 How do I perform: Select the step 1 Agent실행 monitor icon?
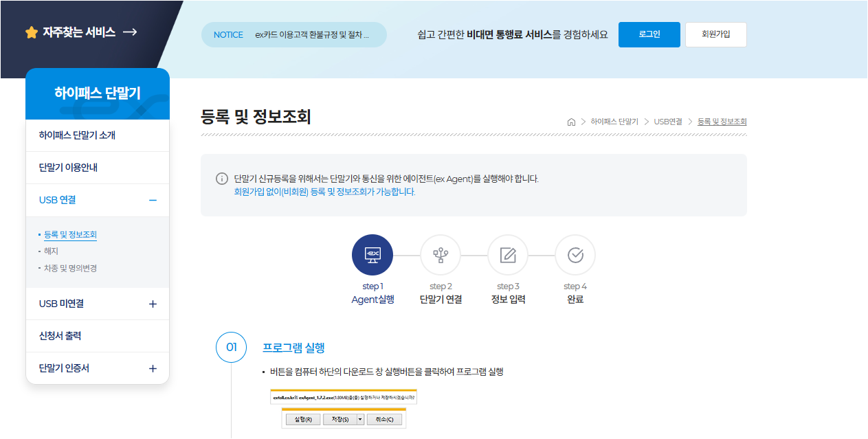[372, 254]
